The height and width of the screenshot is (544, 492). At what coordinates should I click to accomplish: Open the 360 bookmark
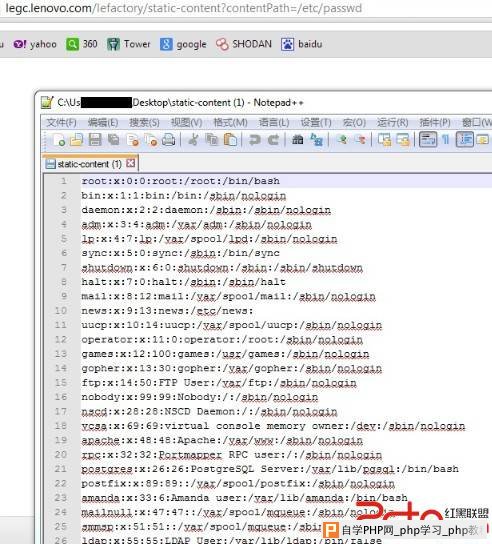click(x=82, y=44)
